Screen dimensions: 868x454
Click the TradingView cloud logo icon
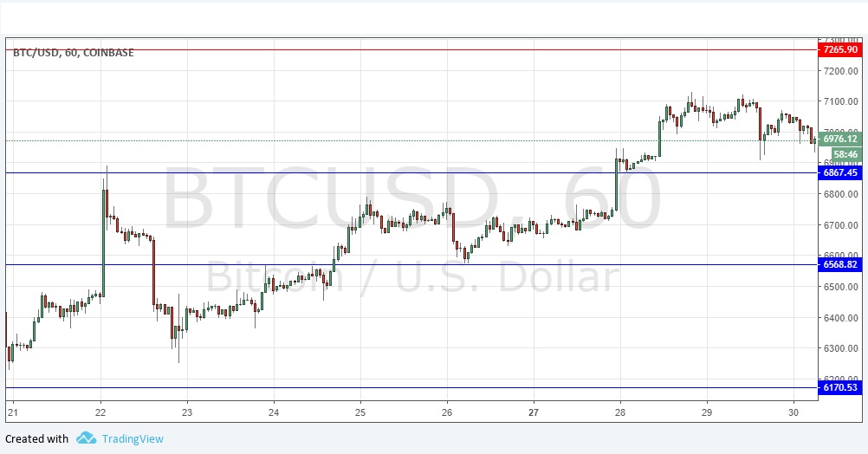pos(85,438)
